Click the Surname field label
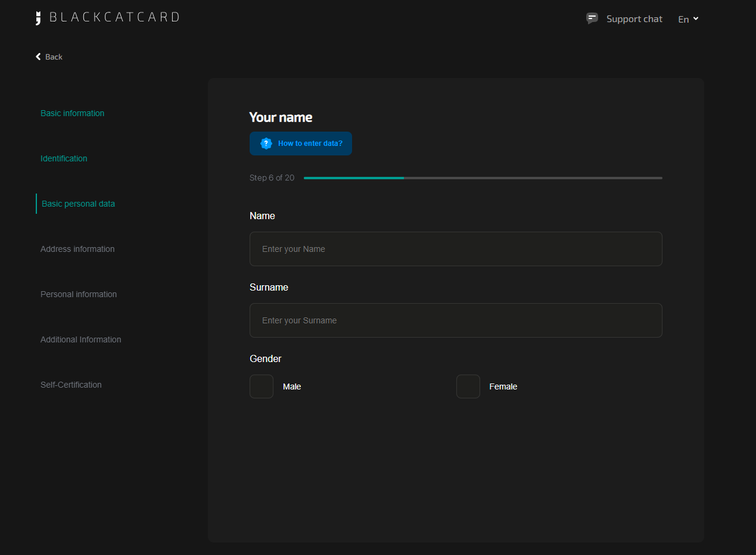 (x=269, y=287)
